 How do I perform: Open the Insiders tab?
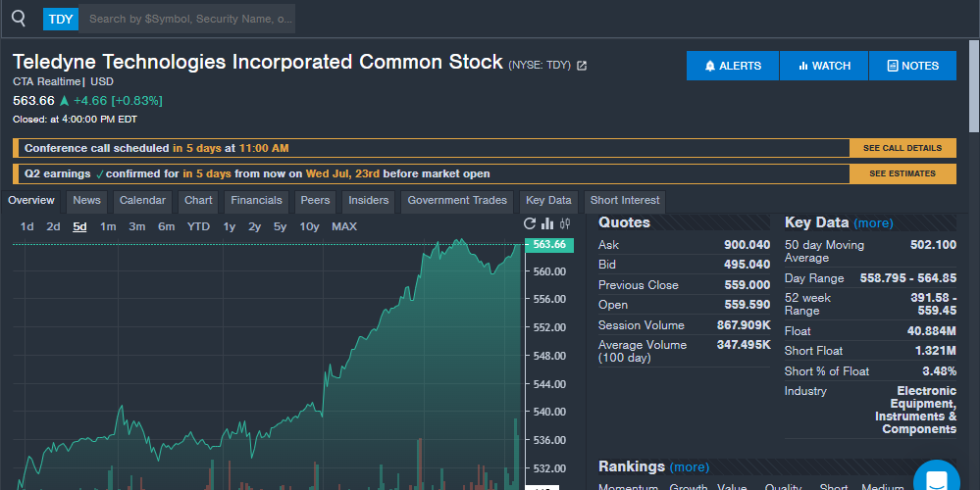[x=368, y=200]
